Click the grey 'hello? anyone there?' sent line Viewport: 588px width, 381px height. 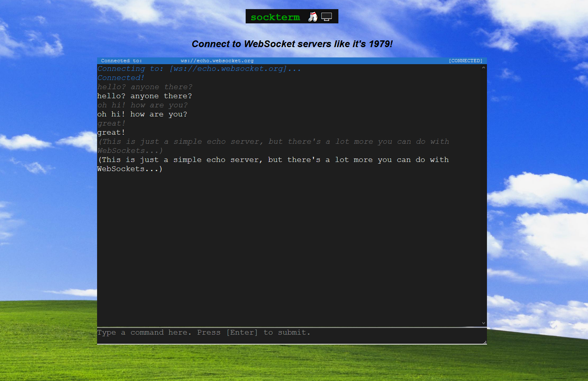click(x=145, y=87)
